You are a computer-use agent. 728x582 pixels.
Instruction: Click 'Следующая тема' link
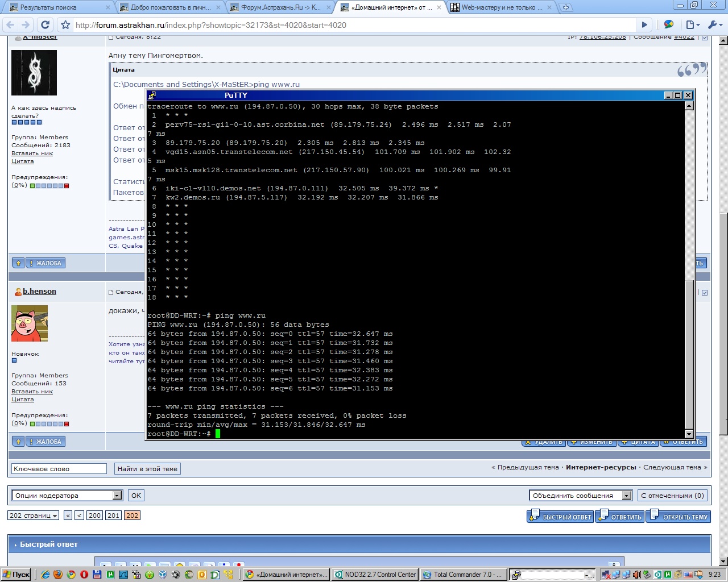pyautogui.click(x=672, y=467)
